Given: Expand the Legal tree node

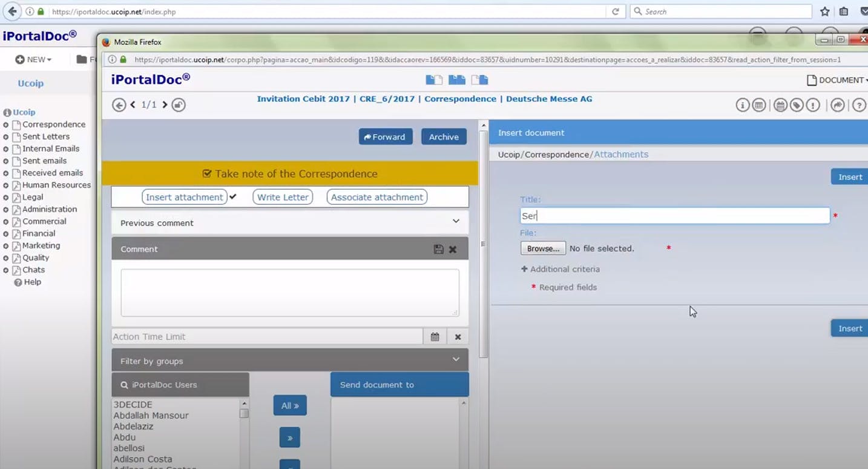Looking at the screenshot, I should [x=6, y=198].
